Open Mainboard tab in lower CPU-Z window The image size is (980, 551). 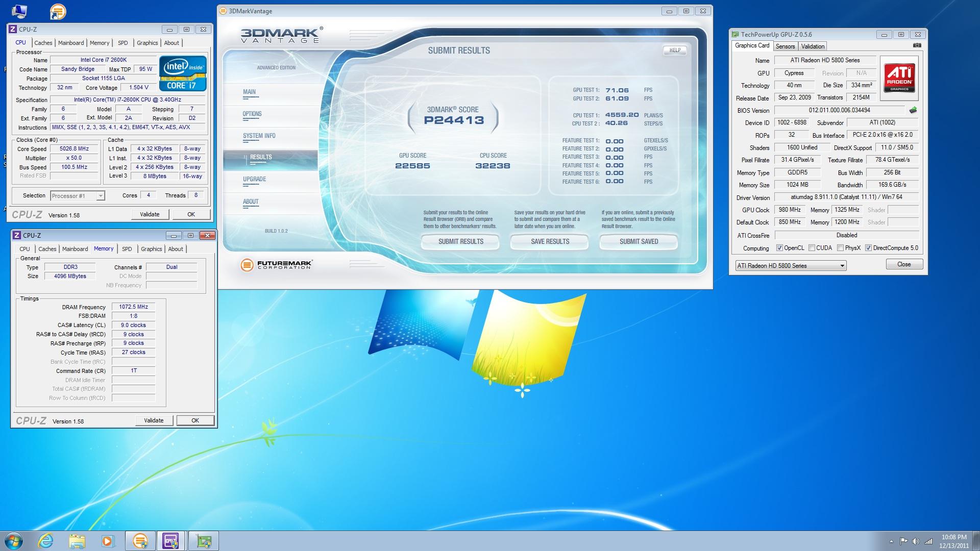[75, 249]
